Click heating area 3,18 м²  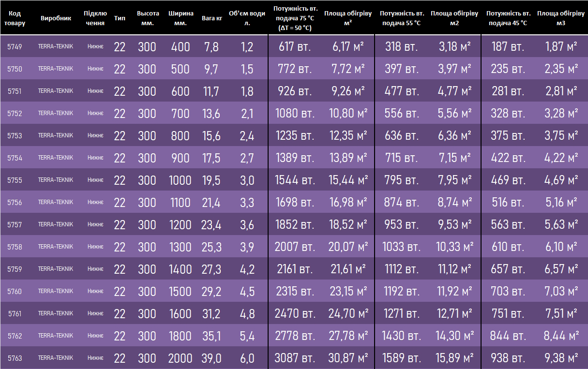(x=454, y=47)
